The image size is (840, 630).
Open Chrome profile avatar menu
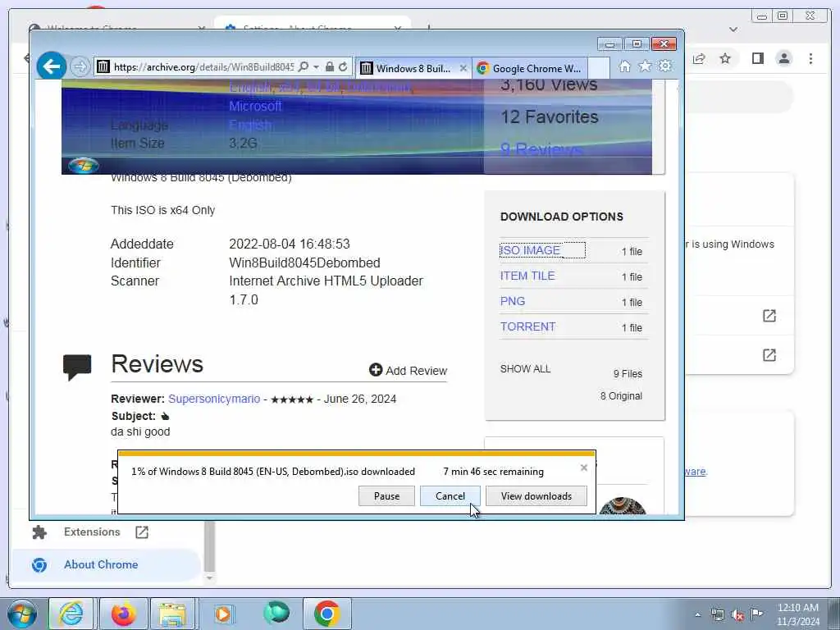pyautogui.click(x=783, y=58)
